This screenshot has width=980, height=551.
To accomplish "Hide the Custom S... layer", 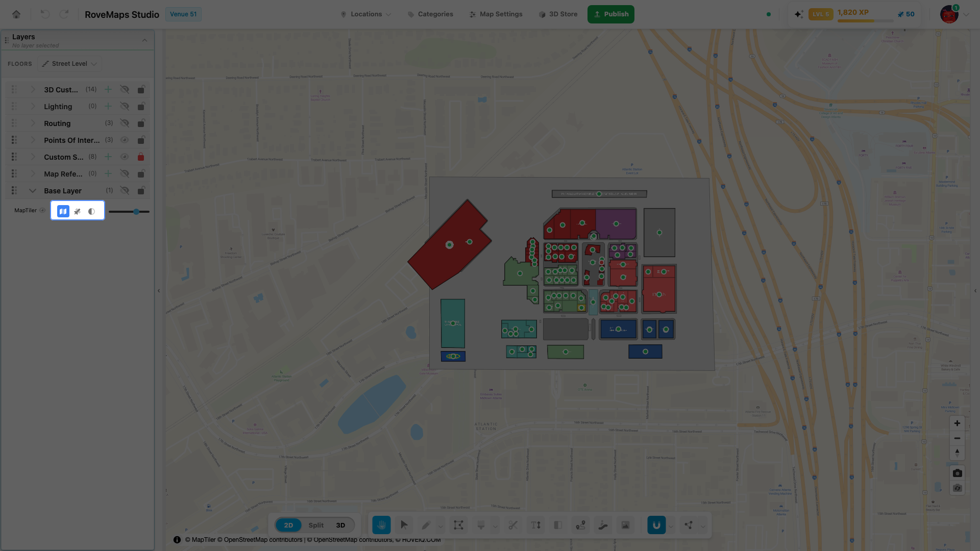I will 124,157.
